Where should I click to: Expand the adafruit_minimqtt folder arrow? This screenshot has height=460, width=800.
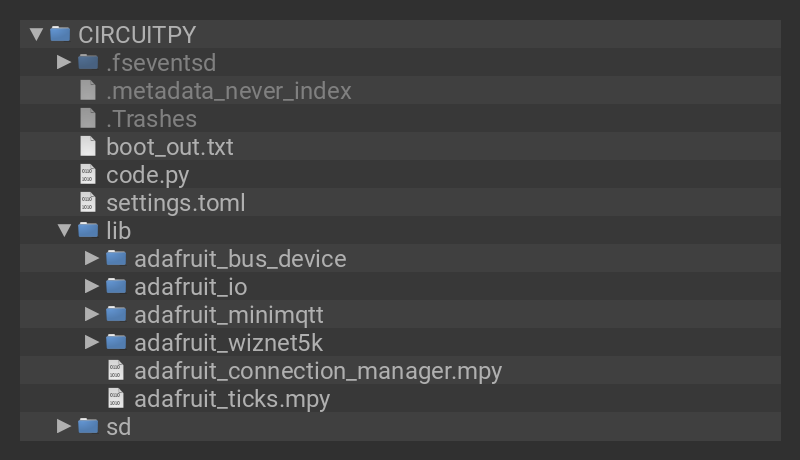pos(93,314)
